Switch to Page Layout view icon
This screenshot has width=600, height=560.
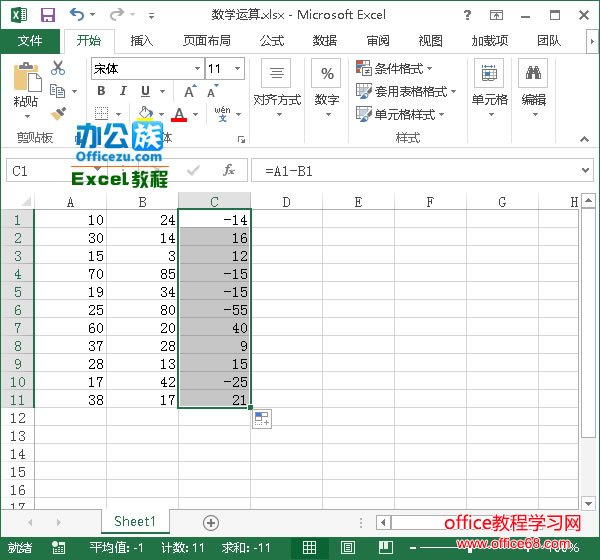(347, 548)
